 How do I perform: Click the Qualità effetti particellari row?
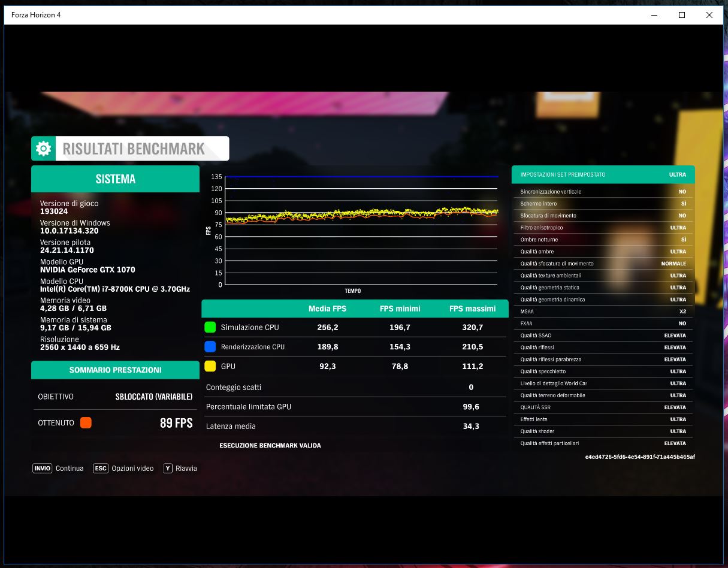point(603,443)
